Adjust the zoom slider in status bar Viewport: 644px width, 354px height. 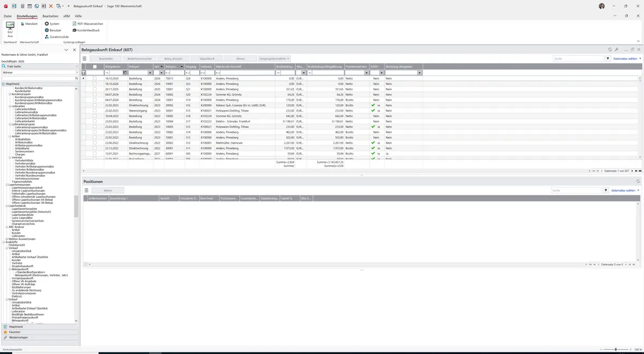(616, 349)
